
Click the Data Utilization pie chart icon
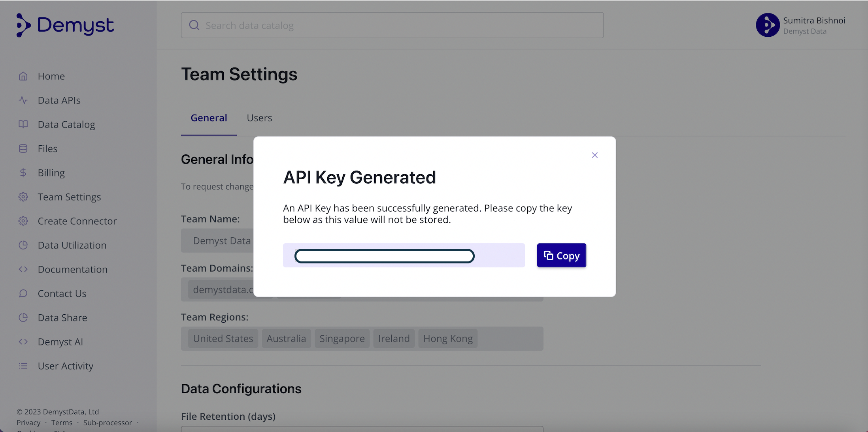click(x=23, y=245)
